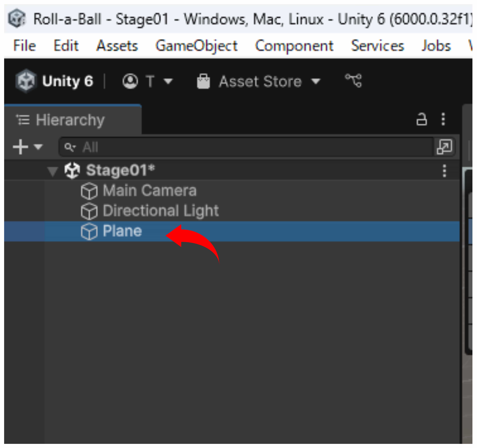Screen dimensions: 477x448
Task: Select Main Camera in the hierarchy
Action: pos(149,191)
